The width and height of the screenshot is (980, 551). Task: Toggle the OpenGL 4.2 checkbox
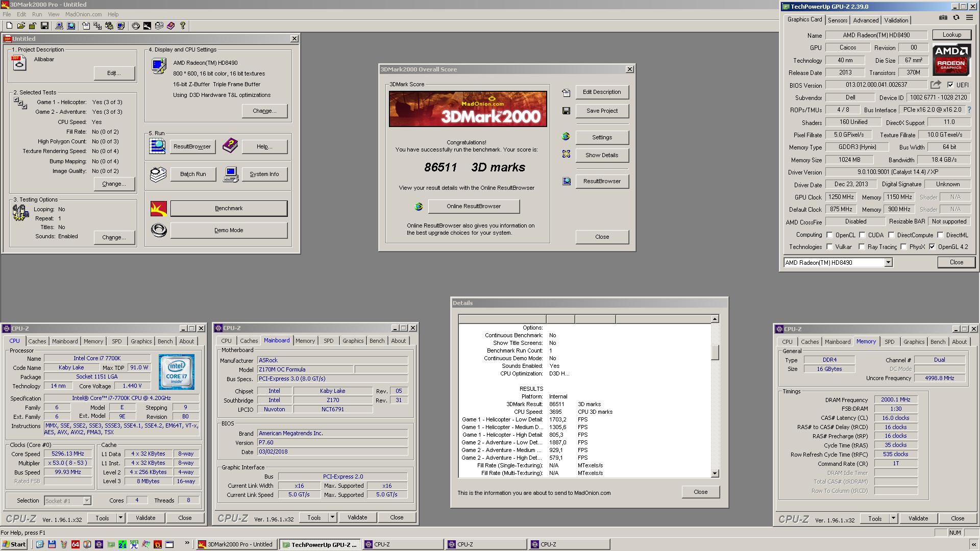click(x=932, y=247)
